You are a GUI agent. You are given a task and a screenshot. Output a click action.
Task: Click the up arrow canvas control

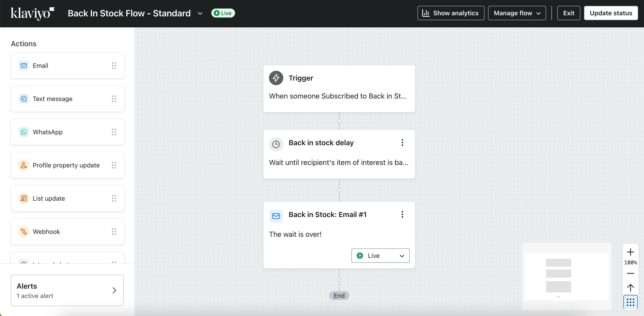pyautogui.click(x=630, y=288)
